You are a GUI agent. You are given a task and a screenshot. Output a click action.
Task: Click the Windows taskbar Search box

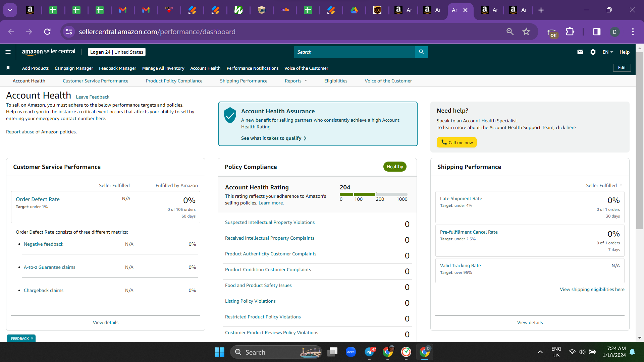point(276,352)
